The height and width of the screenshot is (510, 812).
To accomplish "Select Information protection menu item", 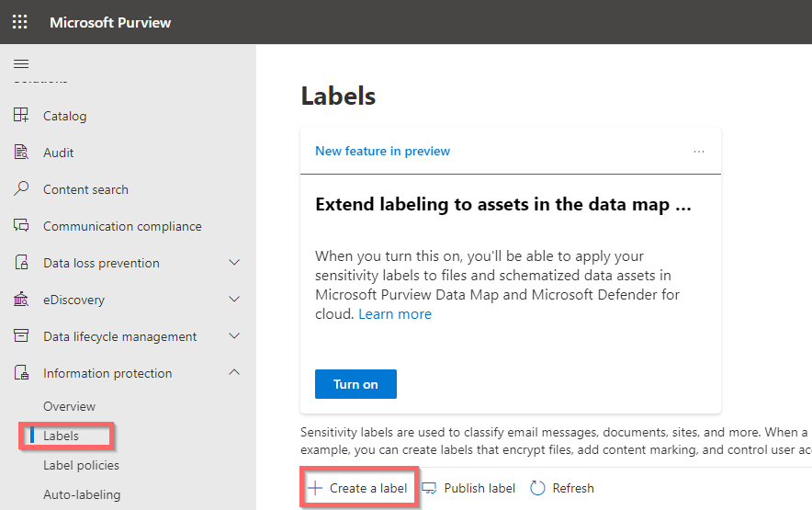I will pos(107,374).
